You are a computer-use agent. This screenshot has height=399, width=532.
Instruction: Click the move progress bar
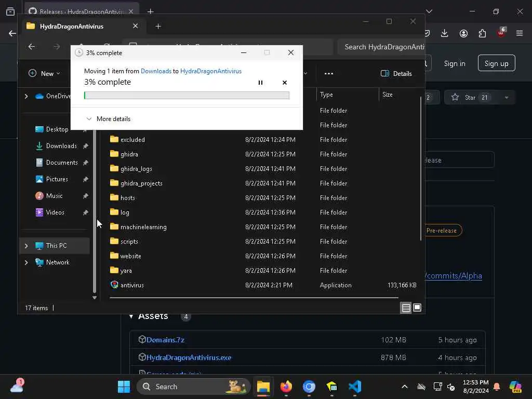[187, 96]
